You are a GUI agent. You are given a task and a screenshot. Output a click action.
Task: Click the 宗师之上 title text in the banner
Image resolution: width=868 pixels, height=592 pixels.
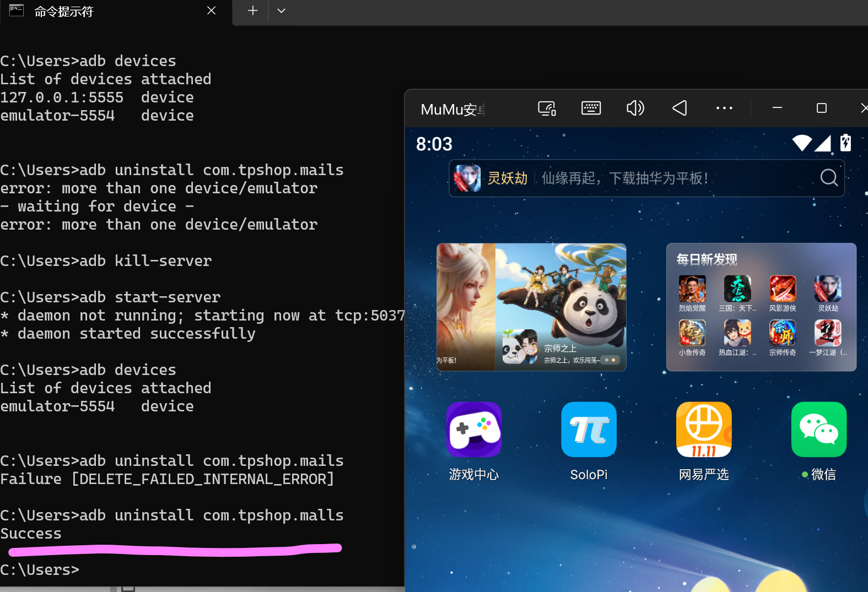560,348
